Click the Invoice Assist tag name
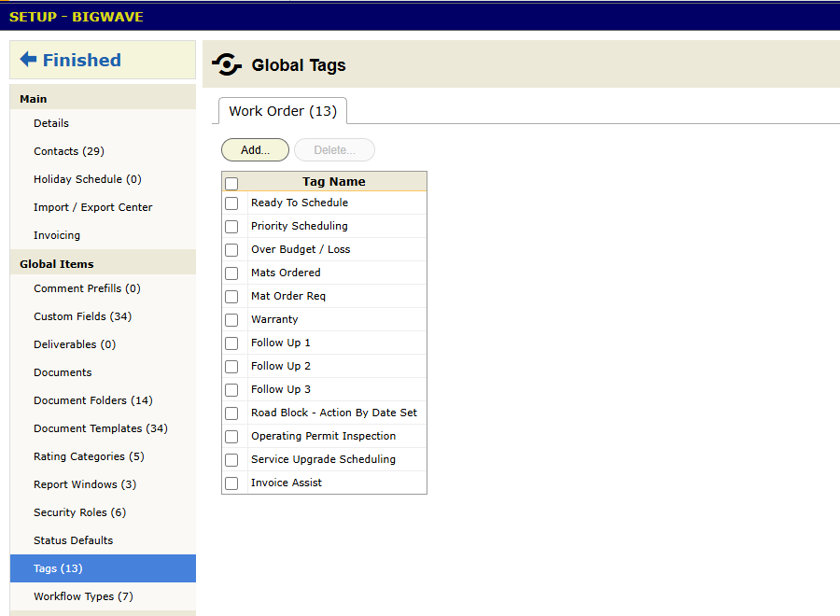Image resolution: width=840 pixels, height=616 pixels. pos(287,483)
